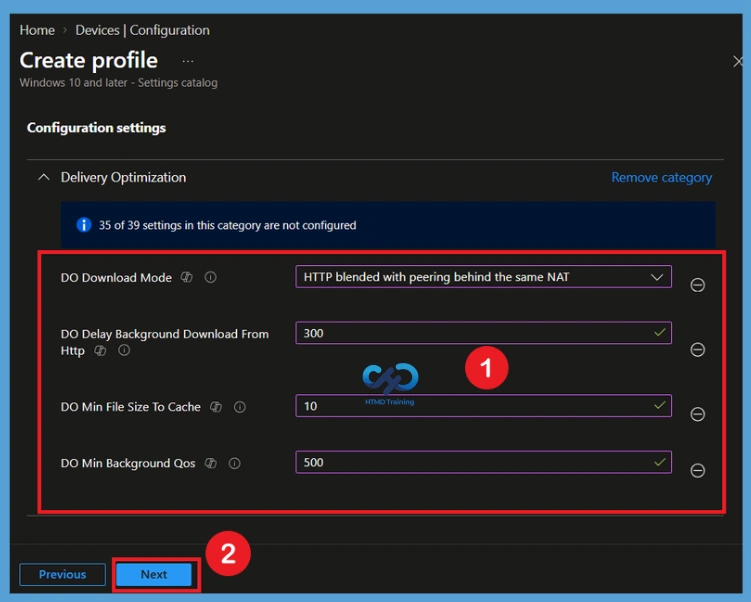Click Copilot icon beside DO Min Background Qos
Screen dimensions: 751x602
pyautogui.click(x=211, y=464)
